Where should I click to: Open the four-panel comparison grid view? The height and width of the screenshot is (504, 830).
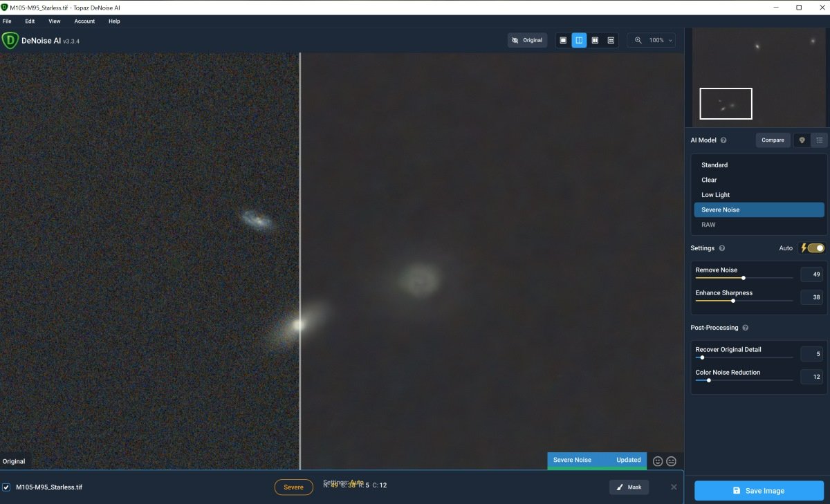[x=611, y=39]
